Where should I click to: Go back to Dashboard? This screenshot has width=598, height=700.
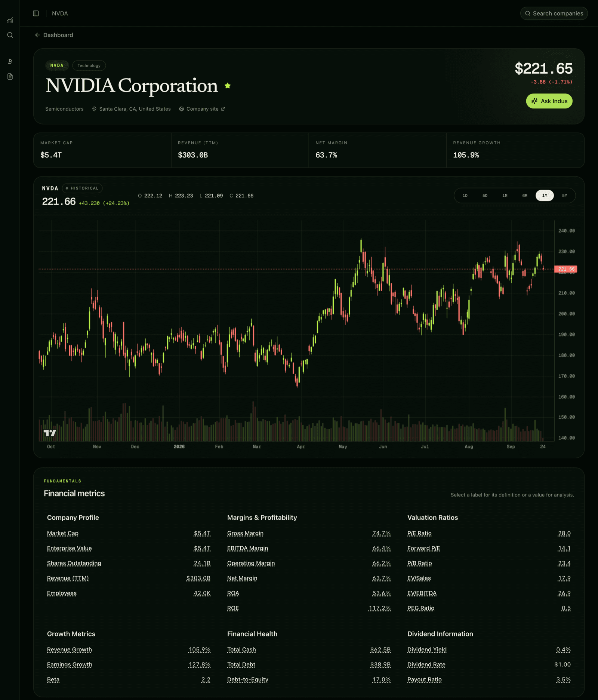(x=54, y=35)
